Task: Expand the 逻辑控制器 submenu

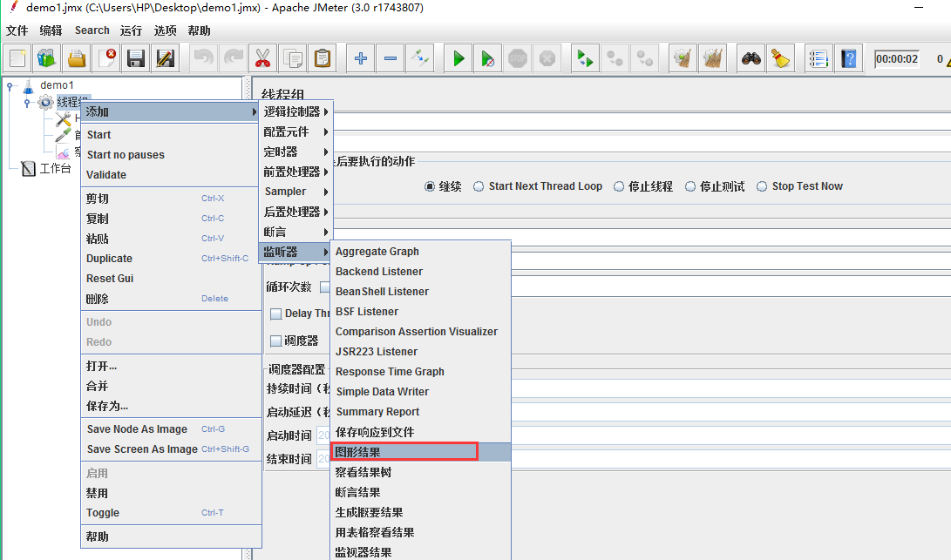Action: coord(296,111)
